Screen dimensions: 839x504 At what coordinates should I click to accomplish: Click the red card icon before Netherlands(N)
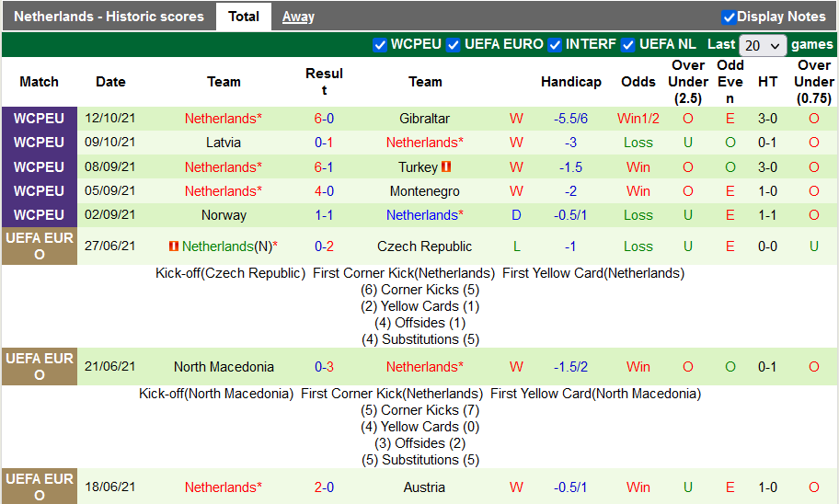coord(173,246)
